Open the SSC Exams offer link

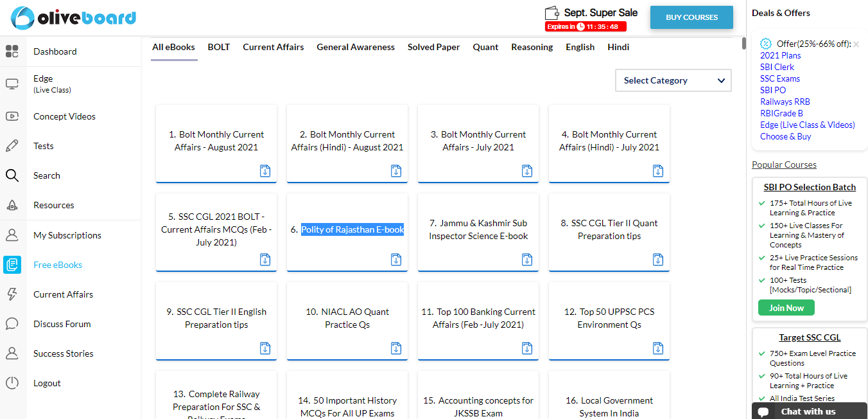tap(780, 78)
